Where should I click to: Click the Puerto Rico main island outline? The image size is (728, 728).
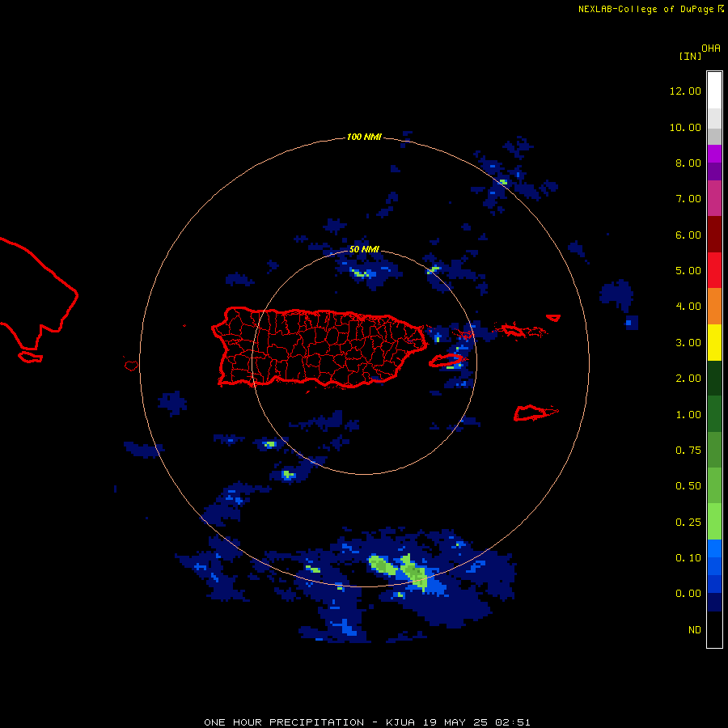click(320, 347)
